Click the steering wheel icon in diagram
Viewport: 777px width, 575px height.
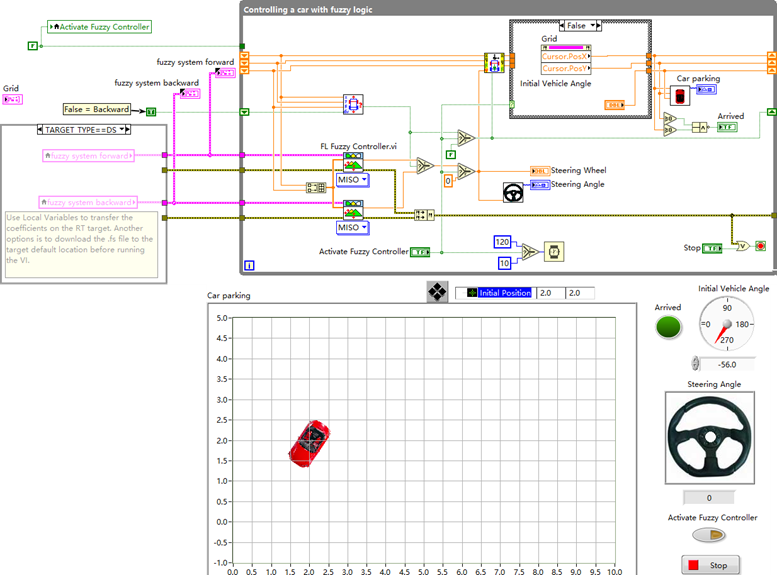click(x=513, y=192)
